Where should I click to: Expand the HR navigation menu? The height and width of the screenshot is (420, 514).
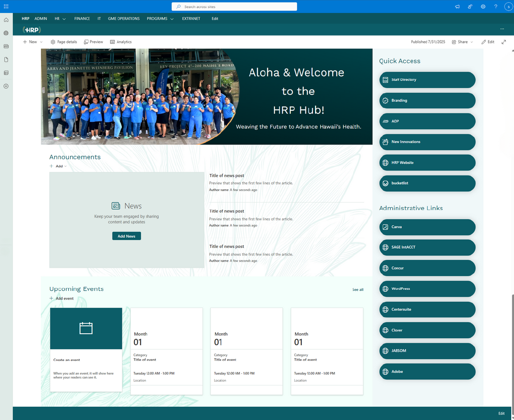[x=60, y=19]
